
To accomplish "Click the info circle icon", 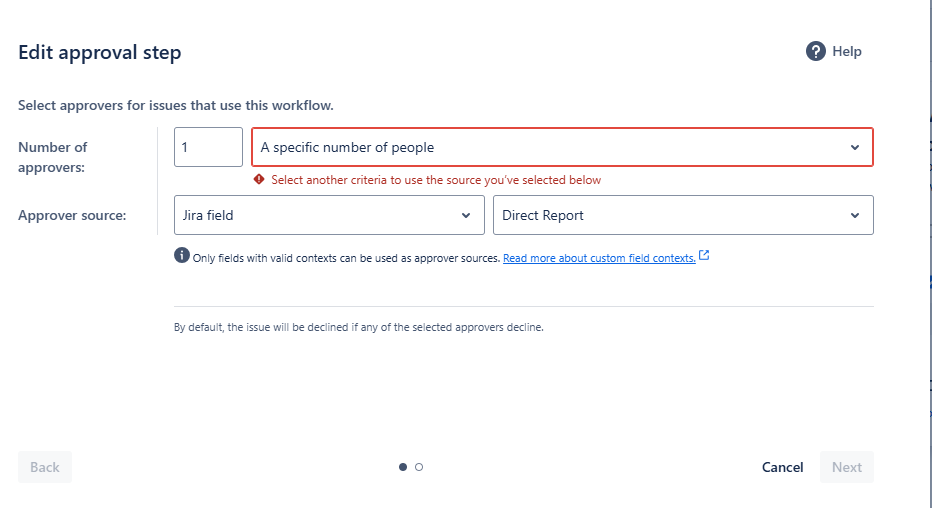I will click(182, 255).
